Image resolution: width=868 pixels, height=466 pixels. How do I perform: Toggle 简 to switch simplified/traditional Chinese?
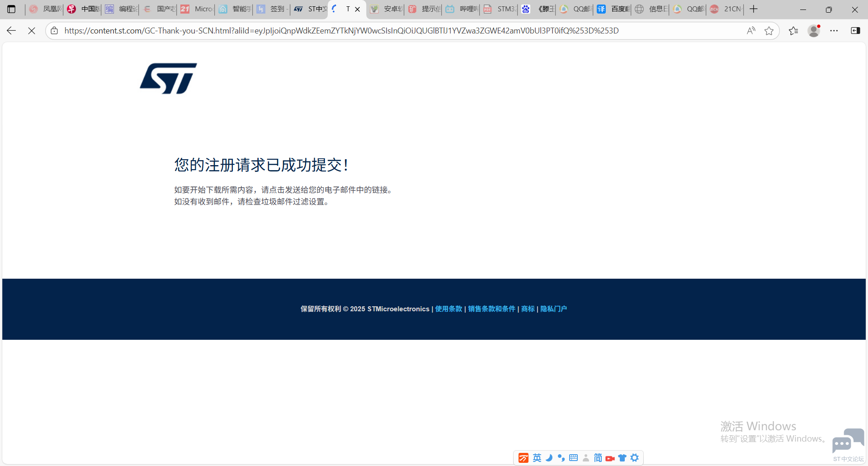(598, 458)
